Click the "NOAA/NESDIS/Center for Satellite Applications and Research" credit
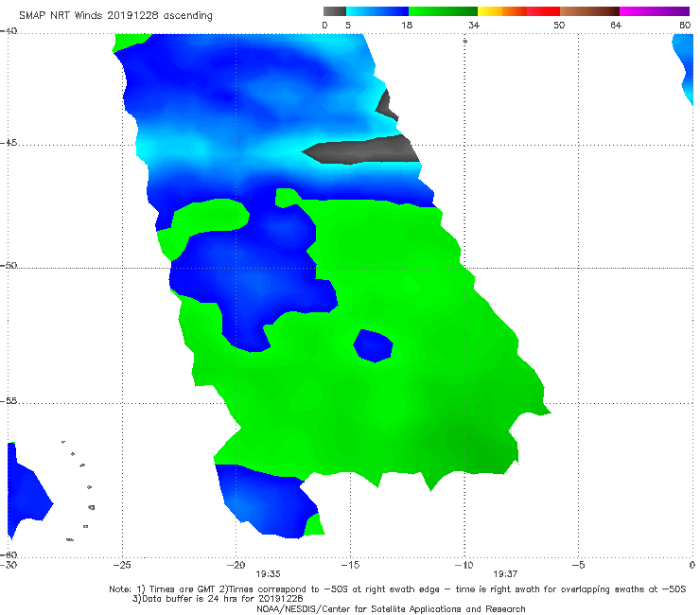This screenshot has height=615, width=700. coord(391,608)
